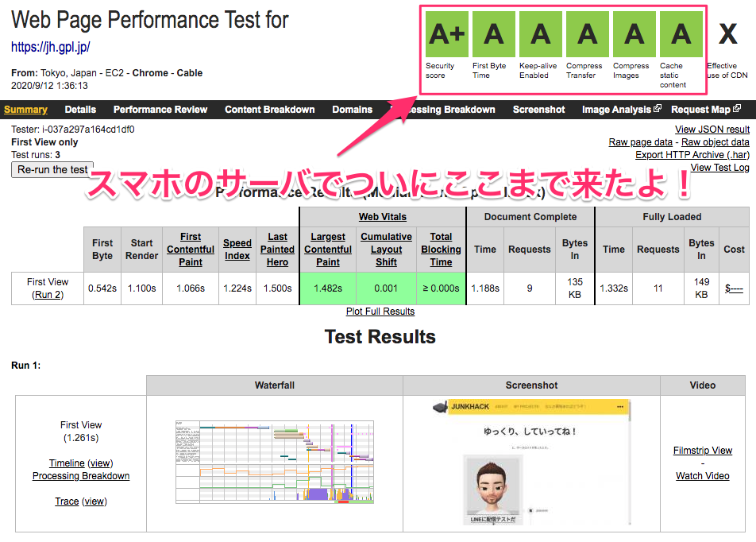Click the X grade for CDN use
The width and height of the screenshot is (756, 542).
pos(727,34)
